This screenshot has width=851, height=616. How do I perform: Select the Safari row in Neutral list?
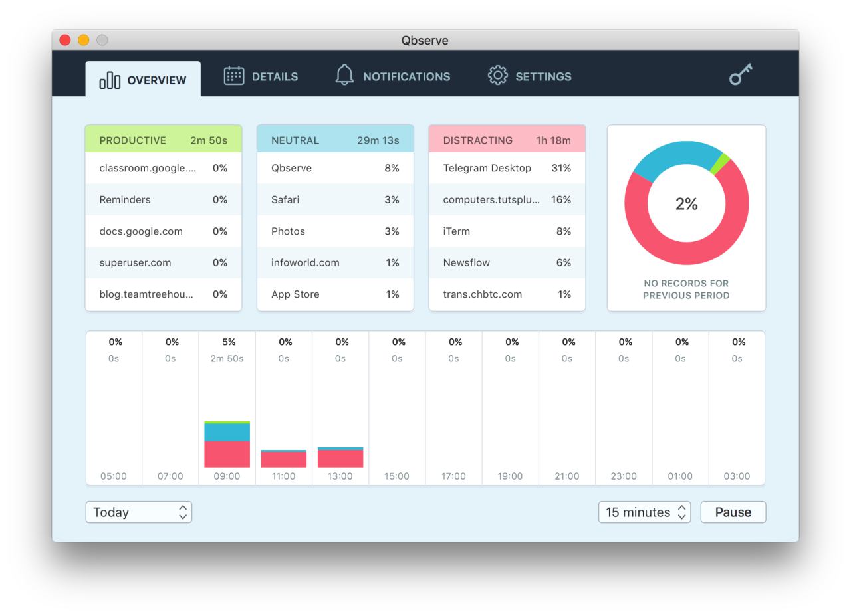tap(335, 199)
